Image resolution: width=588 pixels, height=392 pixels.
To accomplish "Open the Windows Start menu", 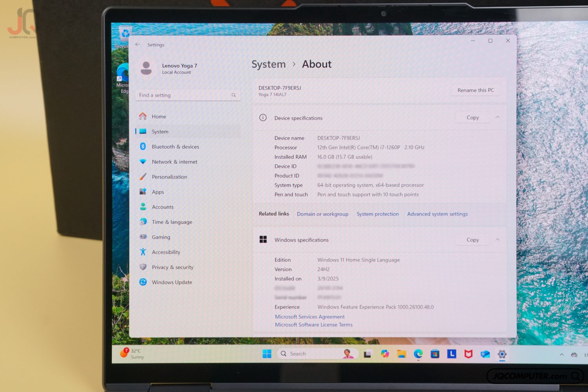I will coord(267,354).
